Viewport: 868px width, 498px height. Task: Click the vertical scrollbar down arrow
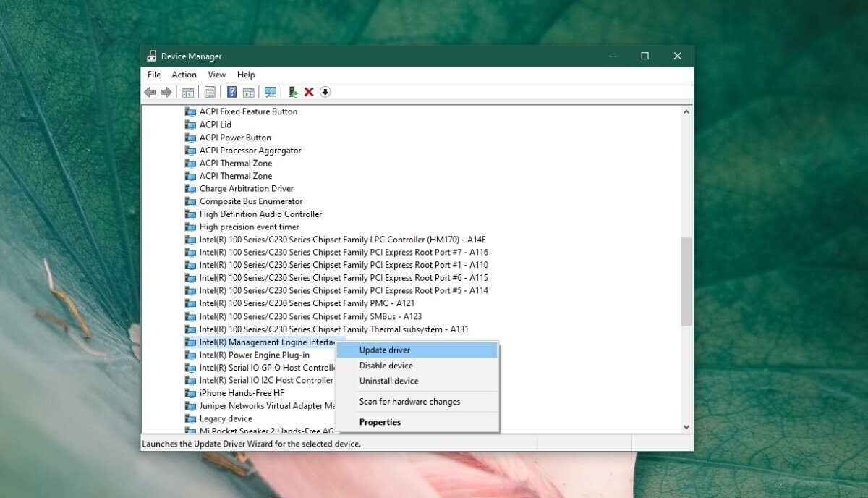click(x=687, y=426)
